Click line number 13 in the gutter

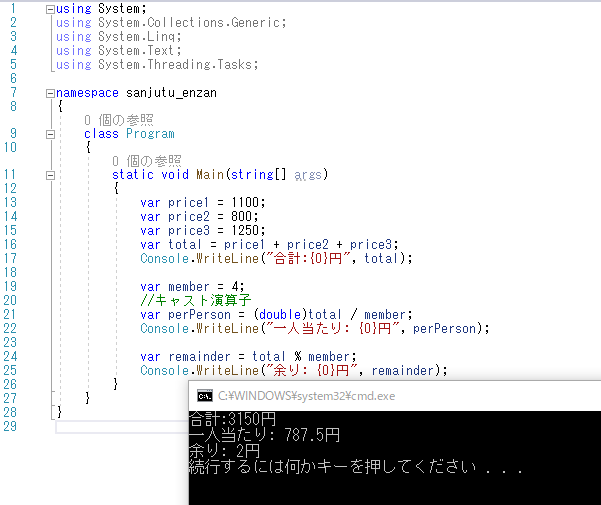10,202
